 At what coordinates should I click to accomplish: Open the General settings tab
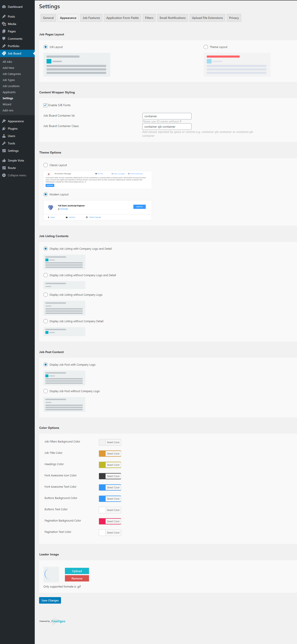(x=48, y=18)
